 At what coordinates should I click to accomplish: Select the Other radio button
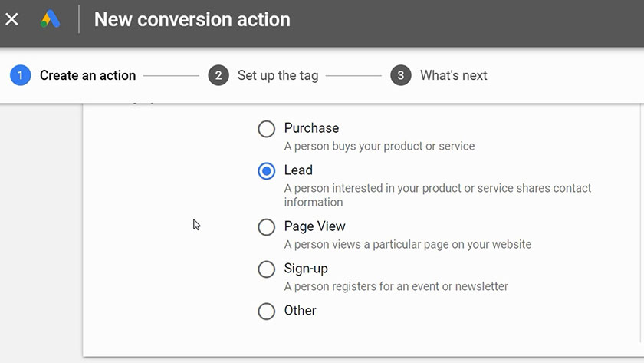pyautogui.click(x=266, y=311)
